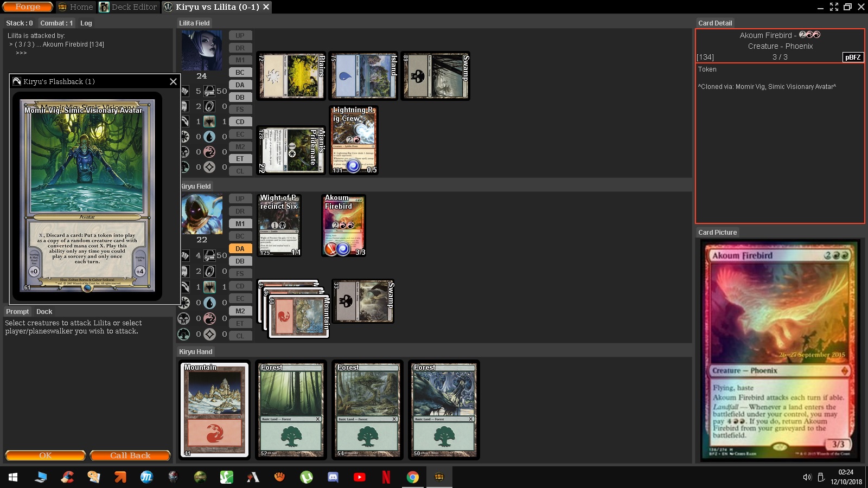The width and height of the screenshot is (868, 488).
Task: Close the Kiryu vs Lilita match tab
Action: [x=266, y=7]
